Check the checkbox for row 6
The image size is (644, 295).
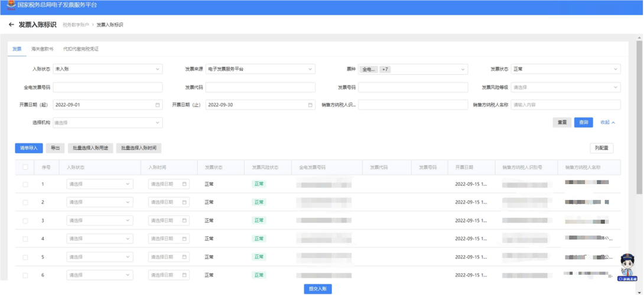[25, 276]
